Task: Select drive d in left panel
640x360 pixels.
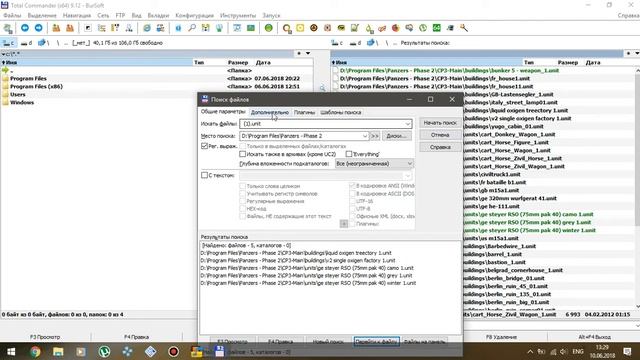Action: 27,43
